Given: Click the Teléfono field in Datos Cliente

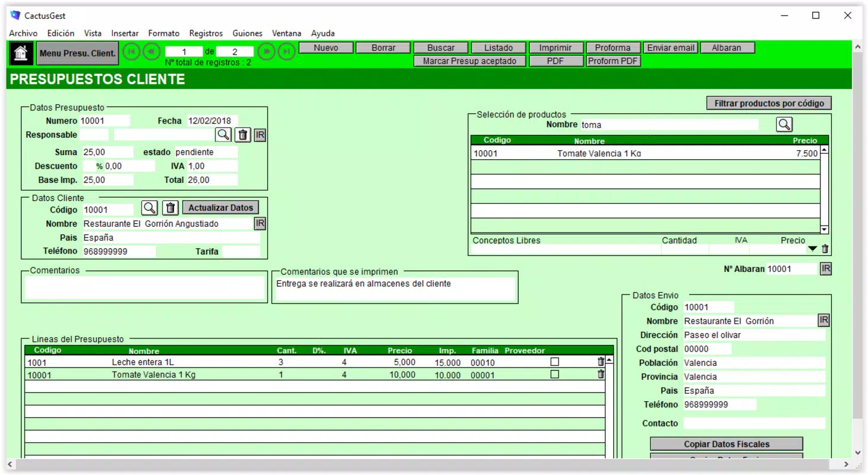Looking at the screenshot, I should [x=119, y=251].
